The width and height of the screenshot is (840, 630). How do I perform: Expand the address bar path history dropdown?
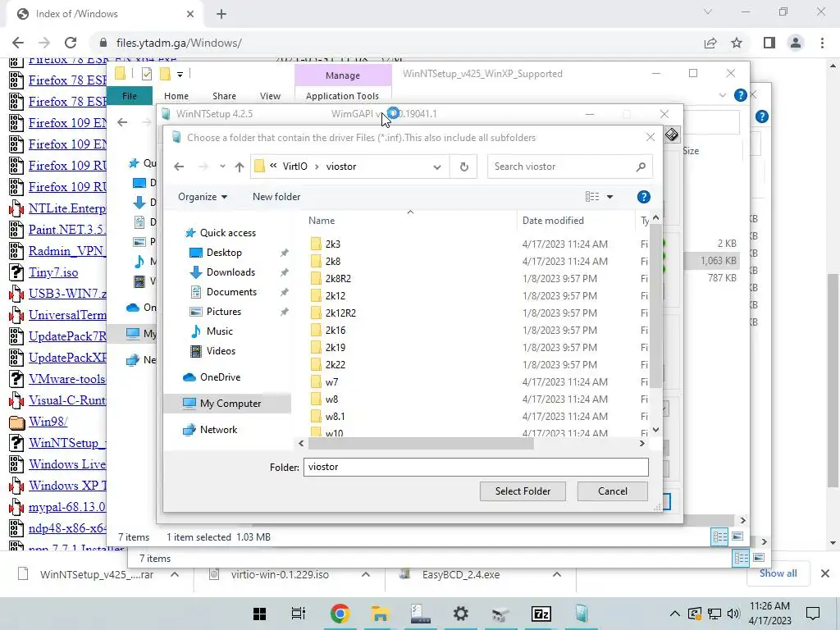tap(437, 167)
